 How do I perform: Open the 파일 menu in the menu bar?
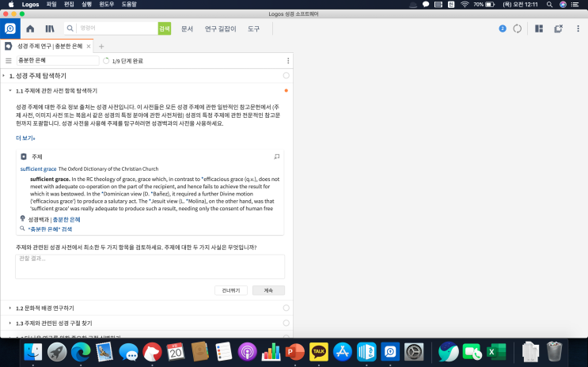pyautogui.click(x=51, y=5)
